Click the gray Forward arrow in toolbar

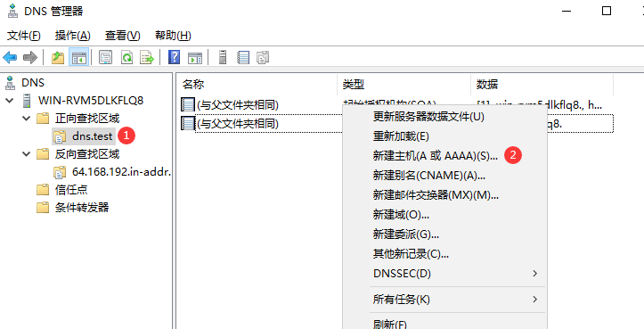pyautogui.click(x=30, y=58)
